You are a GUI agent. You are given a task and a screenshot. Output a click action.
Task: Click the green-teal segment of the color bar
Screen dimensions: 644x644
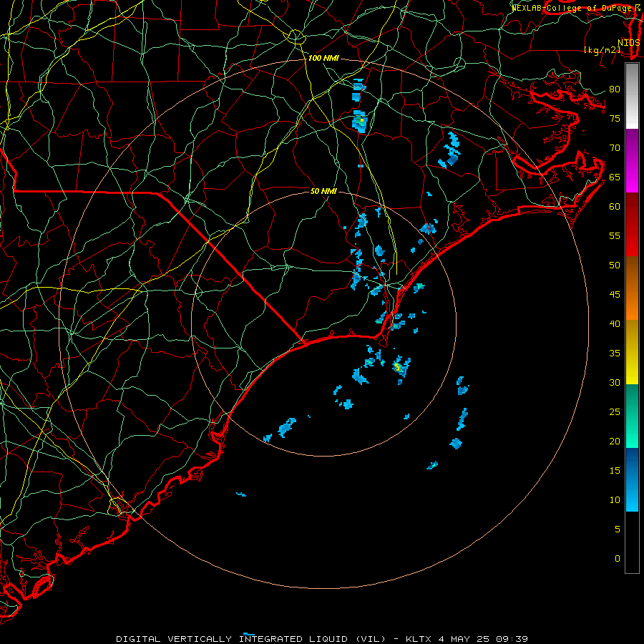632,416
